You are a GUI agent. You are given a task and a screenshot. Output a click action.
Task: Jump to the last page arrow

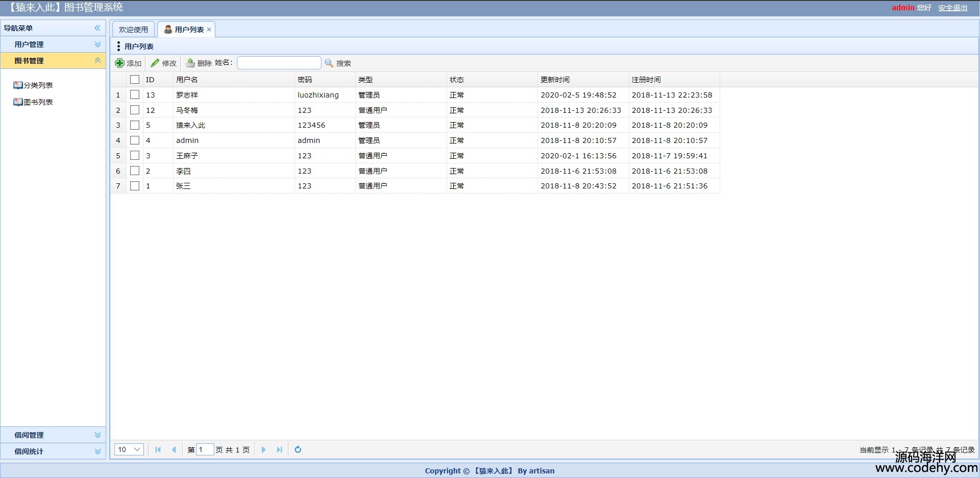click(x=279, y=449)
